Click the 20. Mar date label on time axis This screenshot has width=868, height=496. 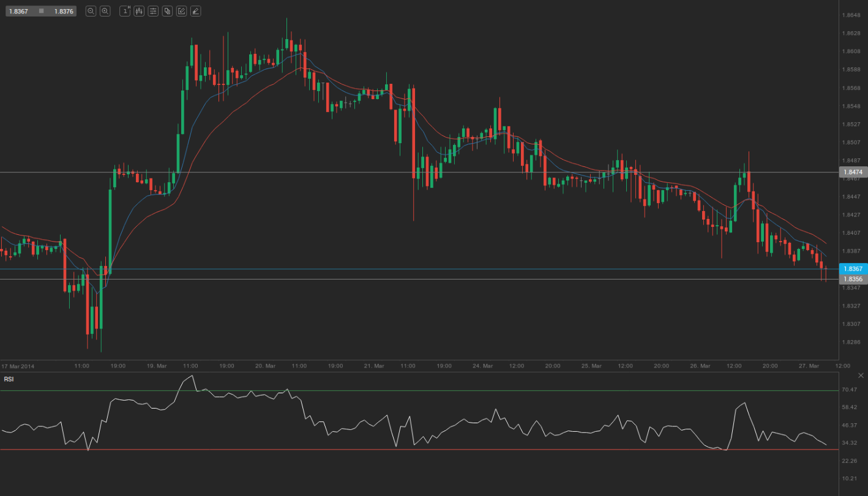[x=264, y=366]
